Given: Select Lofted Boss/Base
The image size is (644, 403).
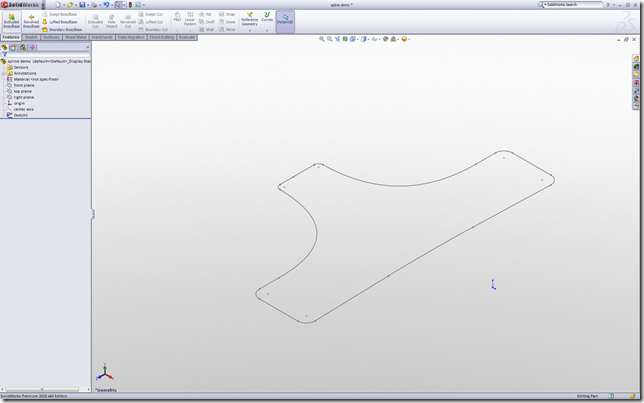Looking at the screenshot, I should 60,22.
